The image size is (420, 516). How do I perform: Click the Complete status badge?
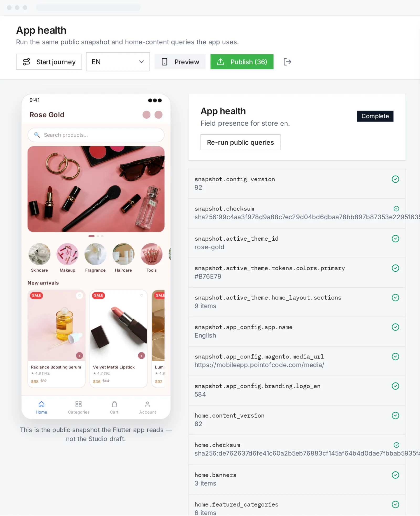[375, 116]
